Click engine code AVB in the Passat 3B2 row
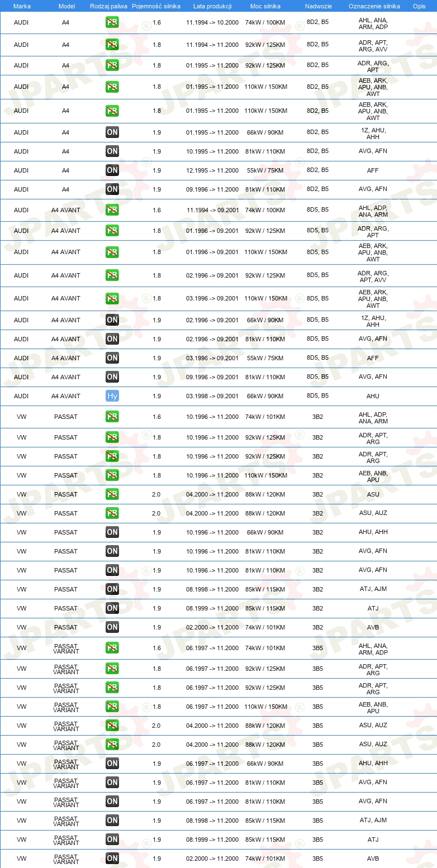The image size is (437, 868). pos(373,627)
